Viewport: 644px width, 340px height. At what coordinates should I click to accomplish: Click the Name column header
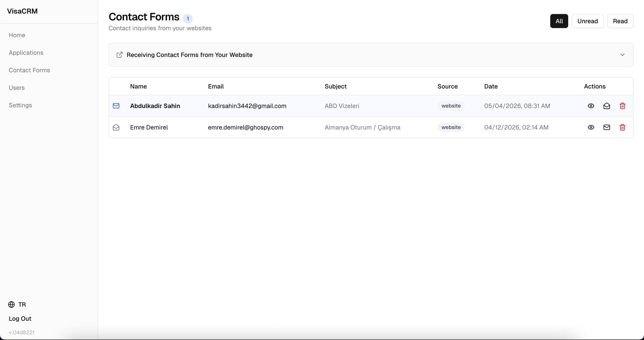click(x=139, y=87)
